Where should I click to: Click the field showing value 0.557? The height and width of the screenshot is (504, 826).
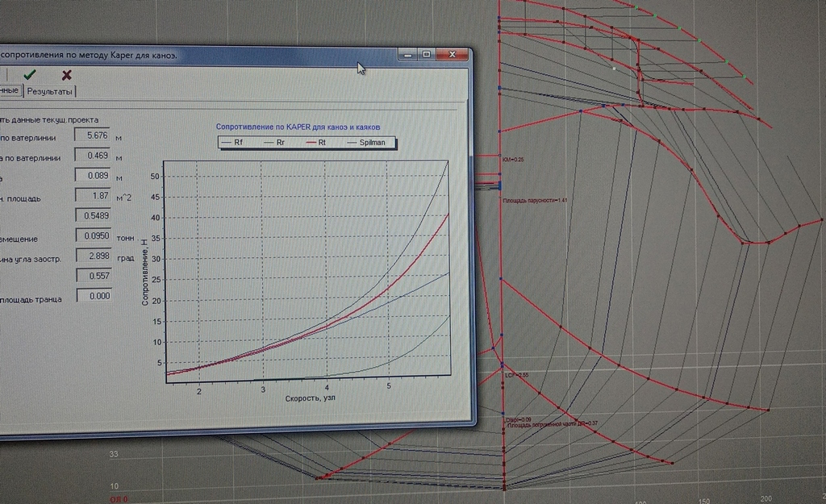97,276
